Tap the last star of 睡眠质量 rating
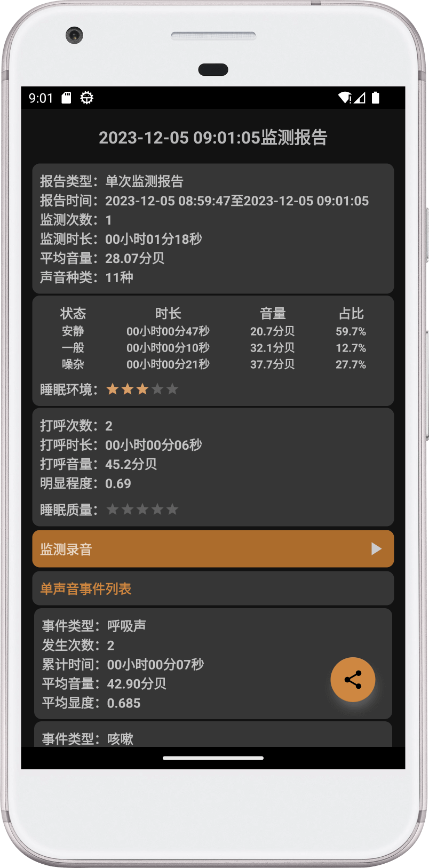Image resolution: width=429 pixels, height=868 pixels. [172, 509]
